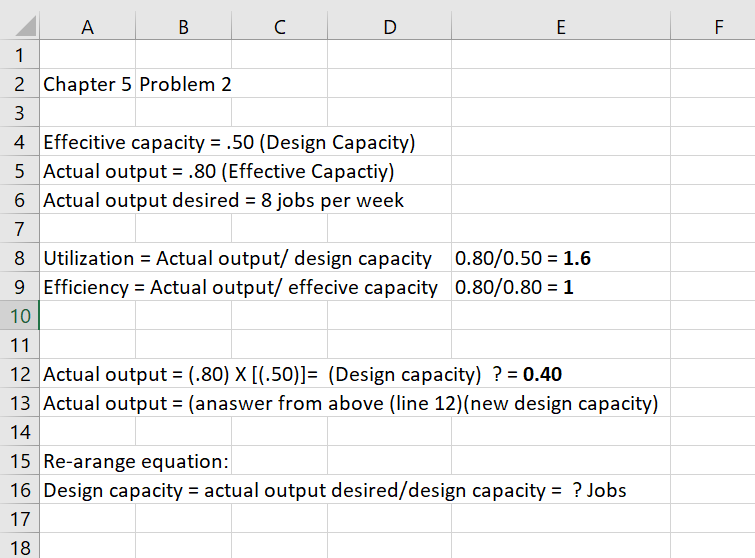755x558 pixels.
Task: Select row 6 header
Action: (19, 200)
